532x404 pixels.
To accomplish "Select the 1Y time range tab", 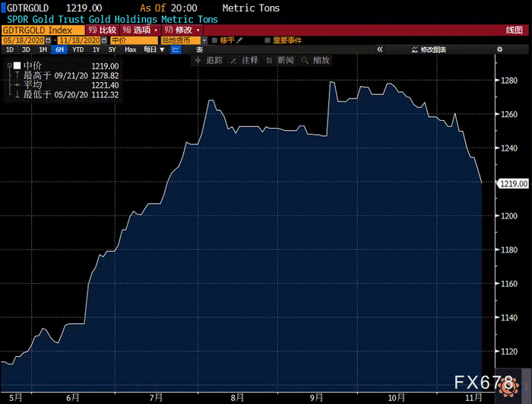I will [x=97, y=49].
